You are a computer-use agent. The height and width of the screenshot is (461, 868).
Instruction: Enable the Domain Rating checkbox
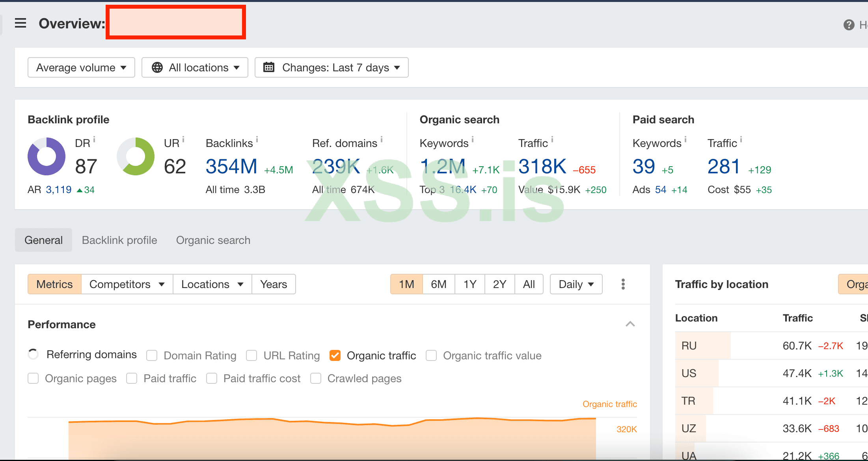pyautogui.click(x=152, y=355)
